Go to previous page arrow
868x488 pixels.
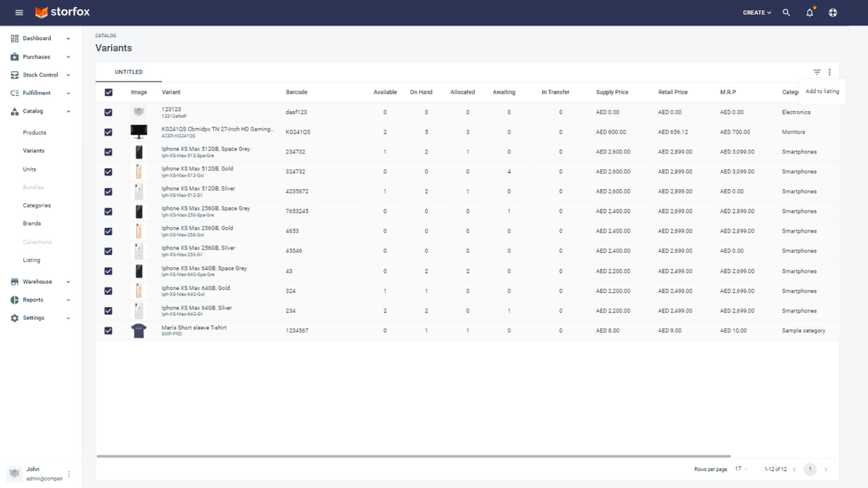793,469
